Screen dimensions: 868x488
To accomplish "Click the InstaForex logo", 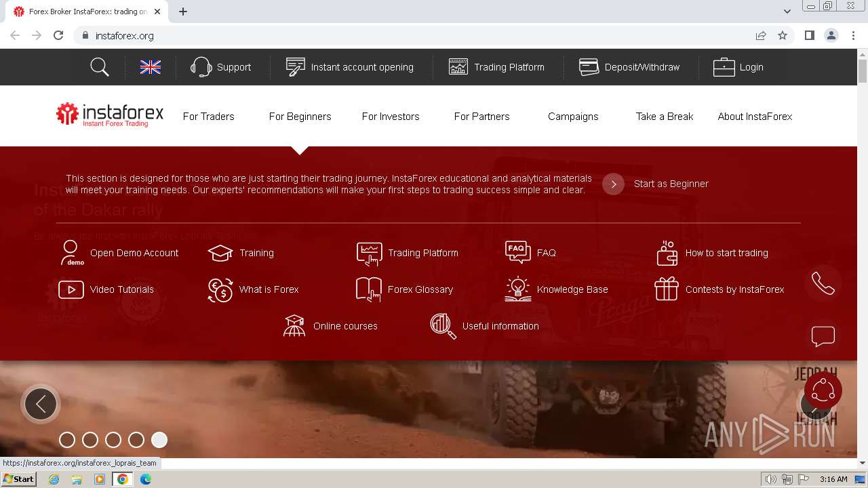I will [x=110, y=115].
